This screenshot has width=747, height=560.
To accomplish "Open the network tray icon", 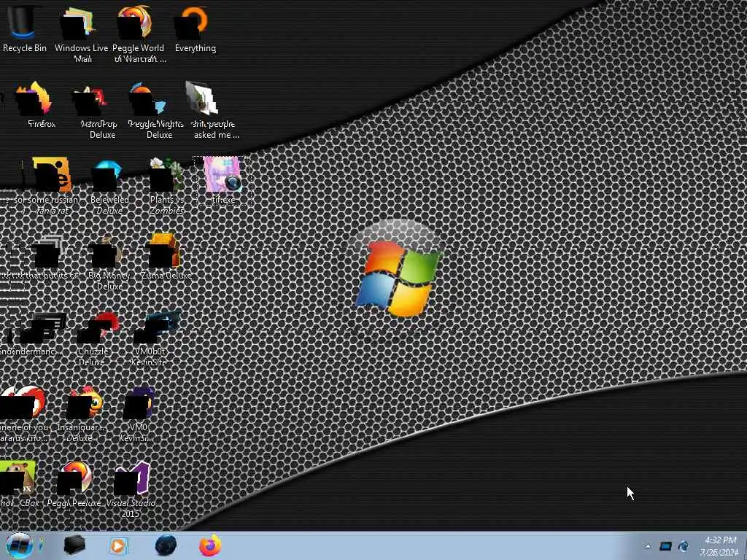I will (683, 546).
